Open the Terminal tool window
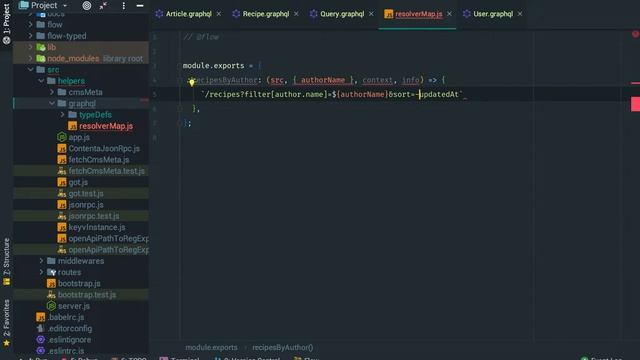 click(x=180, y=358)
